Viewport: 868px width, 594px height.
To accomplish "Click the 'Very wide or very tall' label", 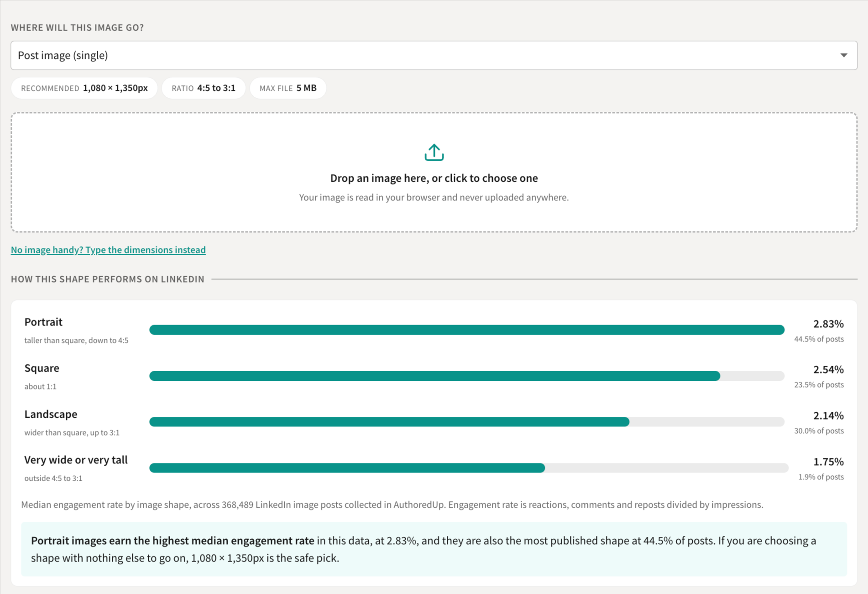I will pos(76,460).
